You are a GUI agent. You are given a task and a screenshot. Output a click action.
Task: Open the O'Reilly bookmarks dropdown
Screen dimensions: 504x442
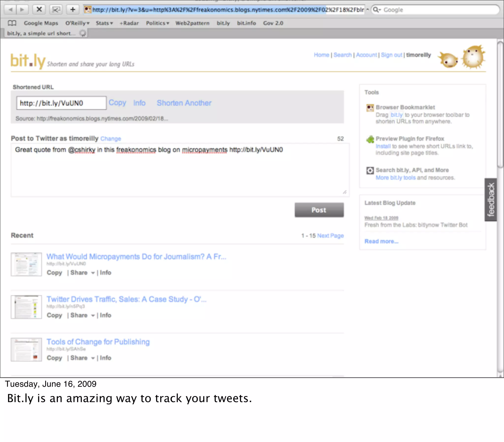coord(77,23)
